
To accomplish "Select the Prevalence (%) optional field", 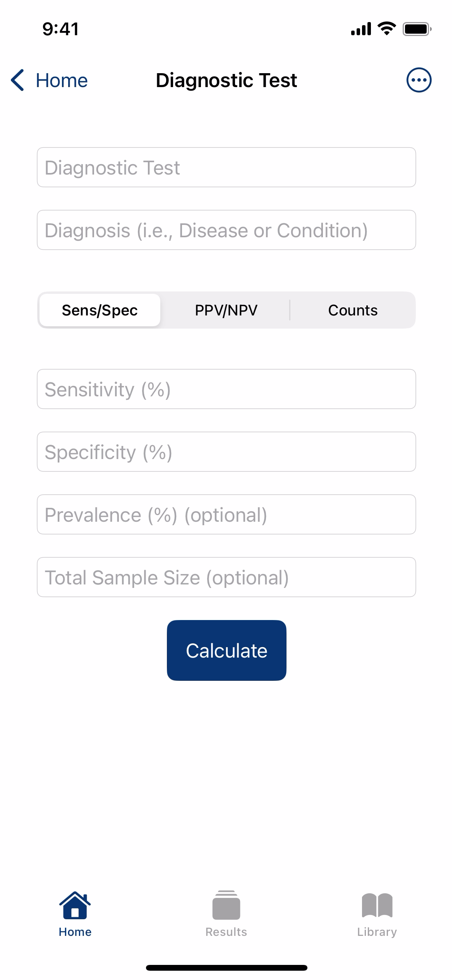I will click(226, 514).
